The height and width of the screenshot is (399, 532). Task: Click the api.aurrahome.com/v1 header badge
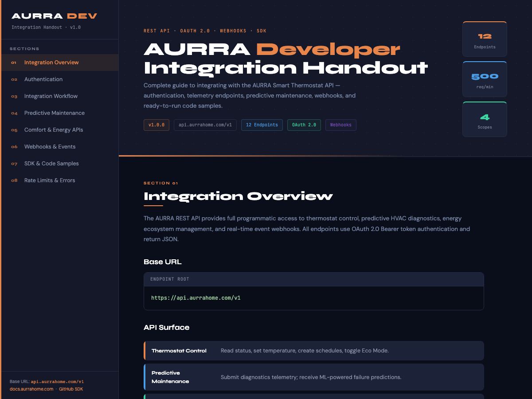[x=205, y=125]
